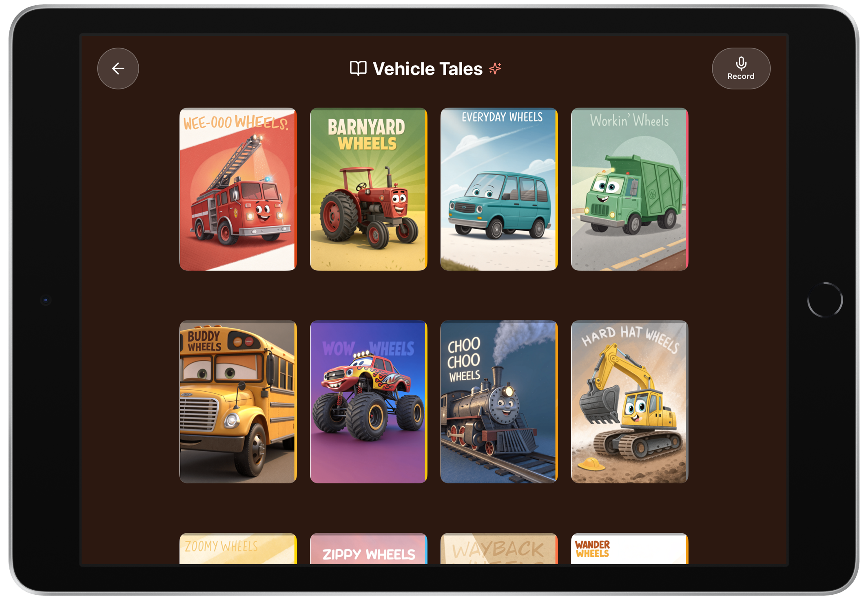Open Wow Wheels monster truck book
The height and width of the screenshot is (600, 868).
point(368,402)
